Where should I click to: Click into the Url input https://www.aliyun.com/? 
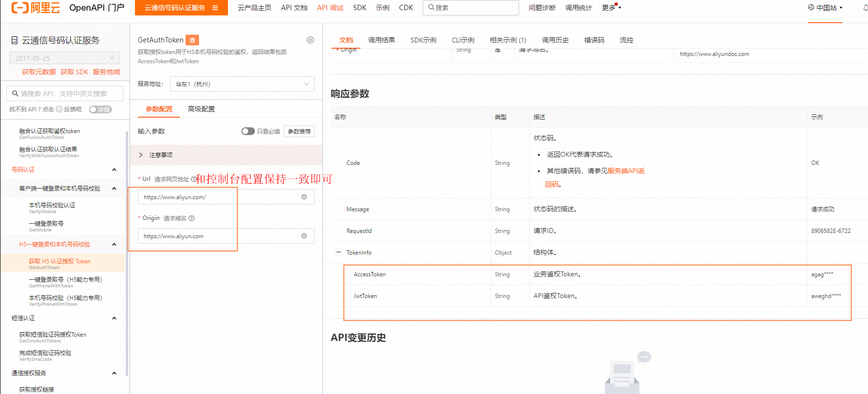click(x=226, y=197)
